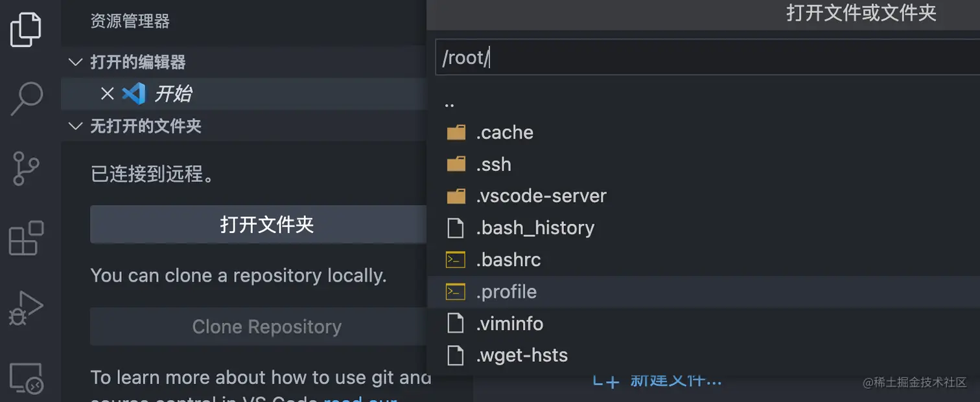The image size is (980, 402).
Task: Click the .cache folder icon
Action: (456, 132)
